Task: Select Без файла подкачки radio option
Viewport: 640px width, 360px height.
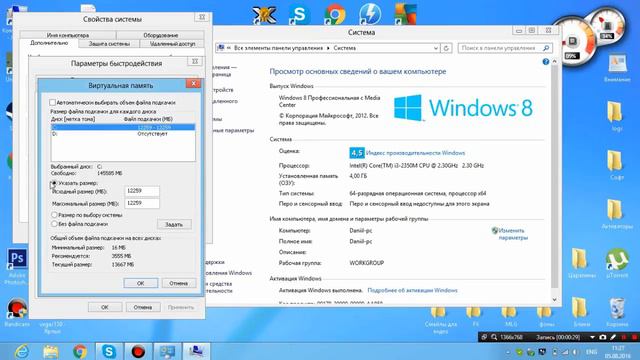Action: coord(54,224)
